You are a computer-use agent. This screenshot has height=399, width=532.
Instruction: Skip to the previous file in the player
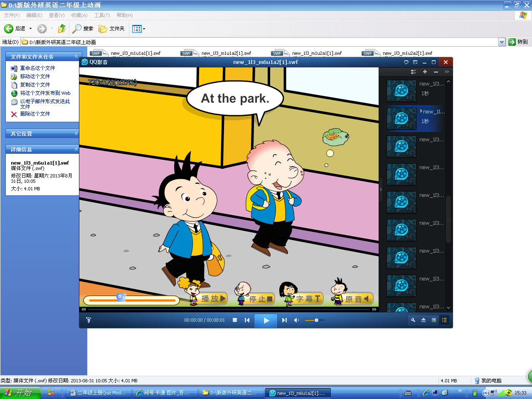[247, 320]
